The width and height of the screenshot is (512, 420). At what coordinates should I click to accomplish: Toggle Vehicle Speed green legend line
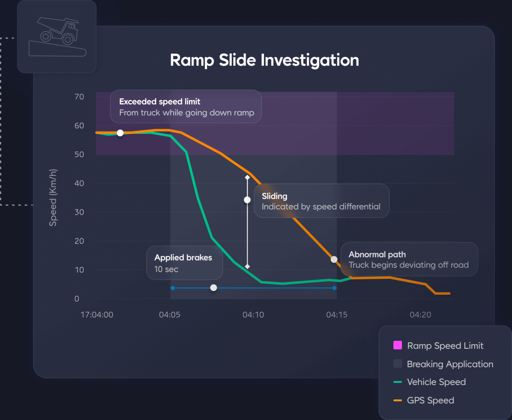click(x=398, y=382)
